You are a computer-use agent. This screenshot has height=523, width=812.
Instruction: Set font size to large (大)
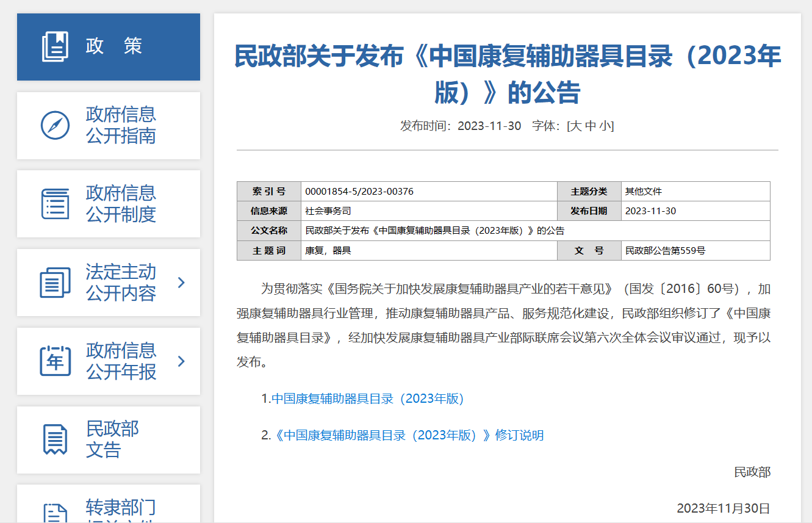[575, 126]
